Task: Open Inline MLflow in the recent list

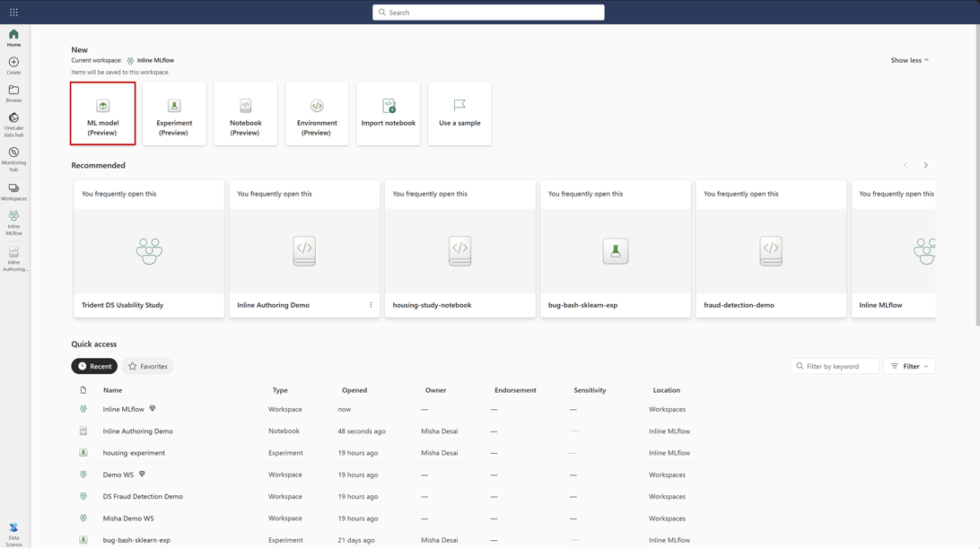Action: [123, 409]
